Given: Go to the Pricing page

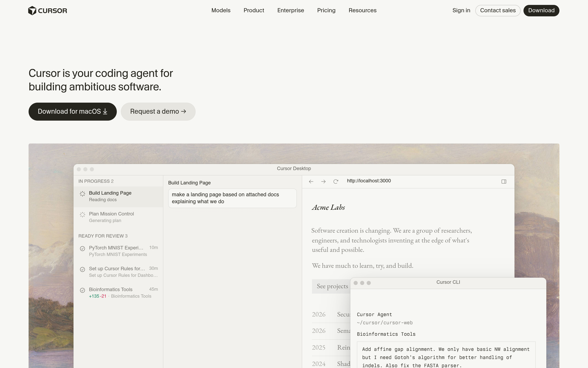Looking at the screenshot, I should [326, 10].
